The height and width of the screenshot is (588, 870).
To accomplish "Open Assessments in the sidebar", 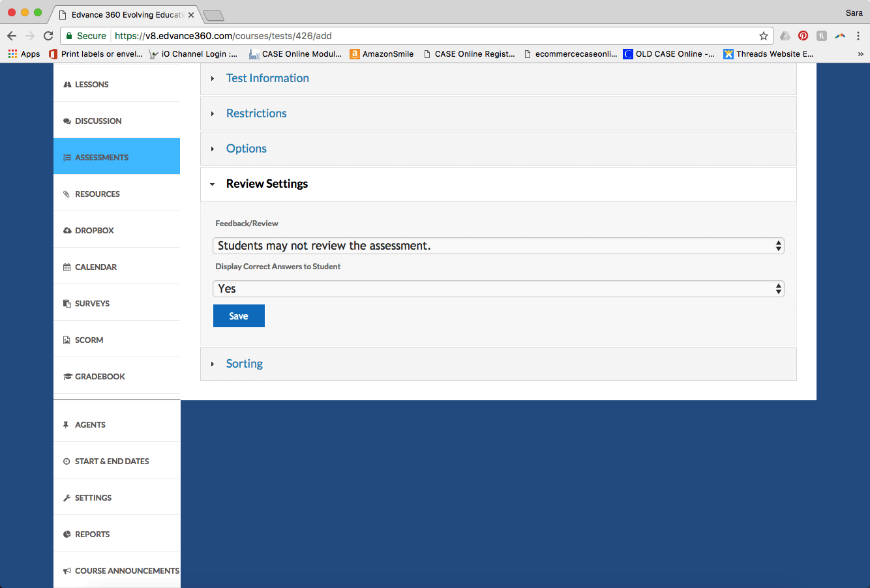I will pyautogui.click(x=102, y=157).
